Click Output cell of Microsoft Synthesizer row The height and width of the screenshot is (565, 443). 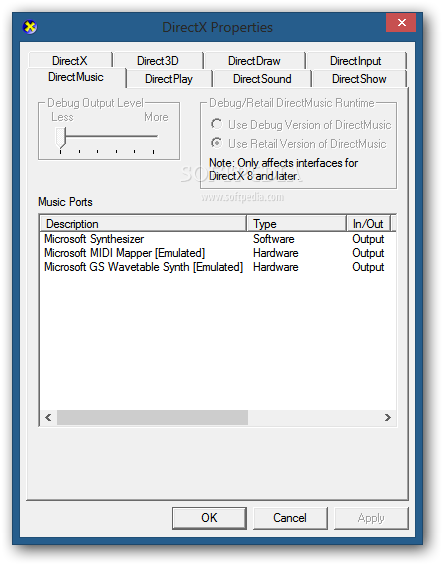[x=368, y=239]
